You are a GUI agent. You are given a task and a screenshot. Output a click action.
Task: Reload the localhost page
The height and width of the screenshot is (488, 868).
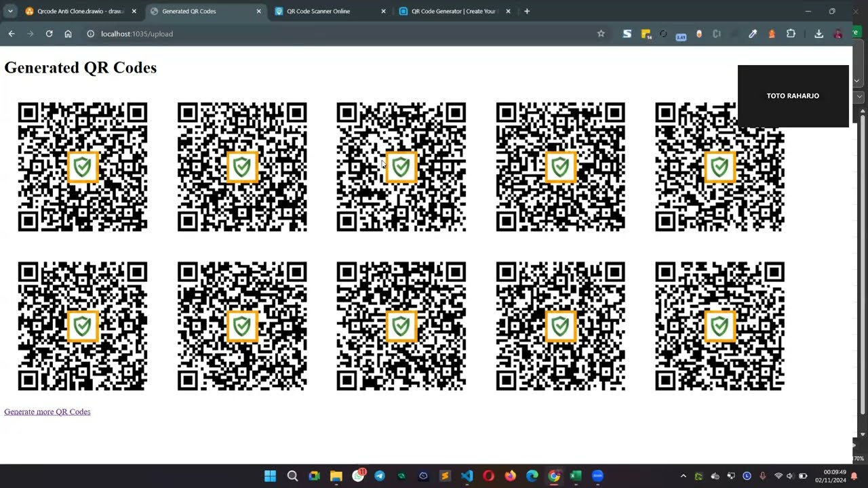pos(49,33)
